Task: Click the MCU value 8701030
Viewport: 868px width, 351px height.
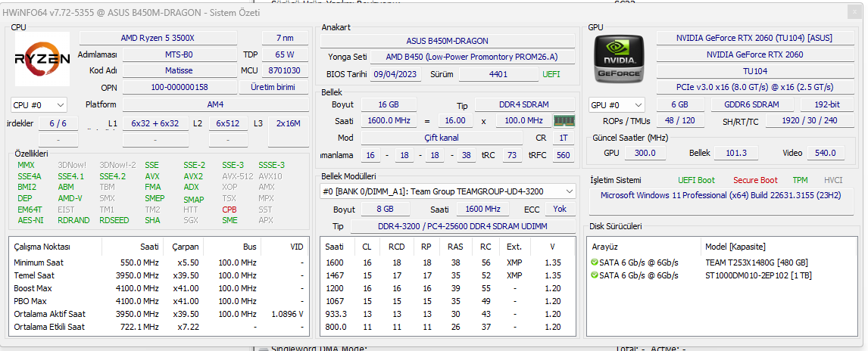Action: [x=285, y=71]
